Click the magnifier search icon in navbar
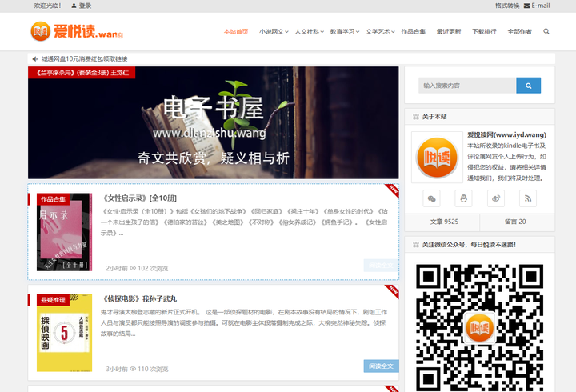576x392 pixels. [546, 32]
